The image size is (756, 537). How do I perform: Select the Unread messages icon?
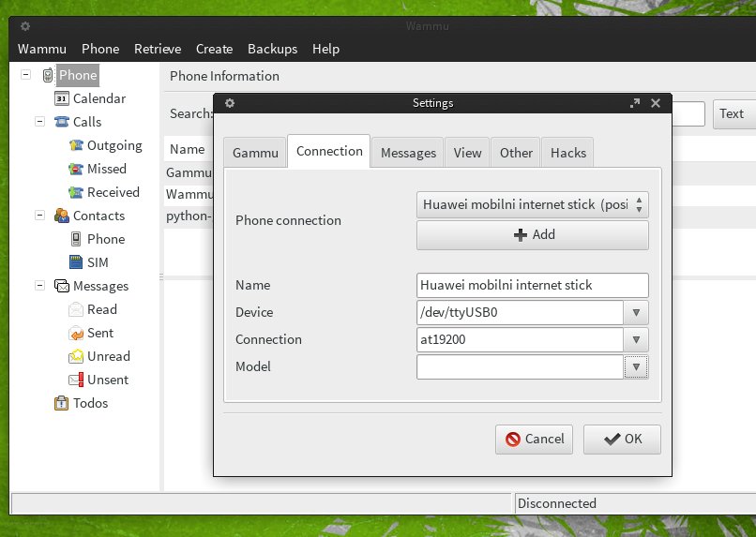coord(76,356)
